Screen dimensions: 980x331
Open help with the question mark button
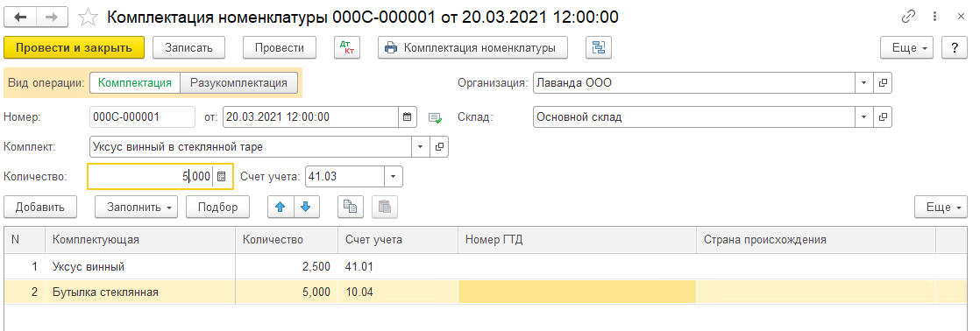tap(955, 47)
